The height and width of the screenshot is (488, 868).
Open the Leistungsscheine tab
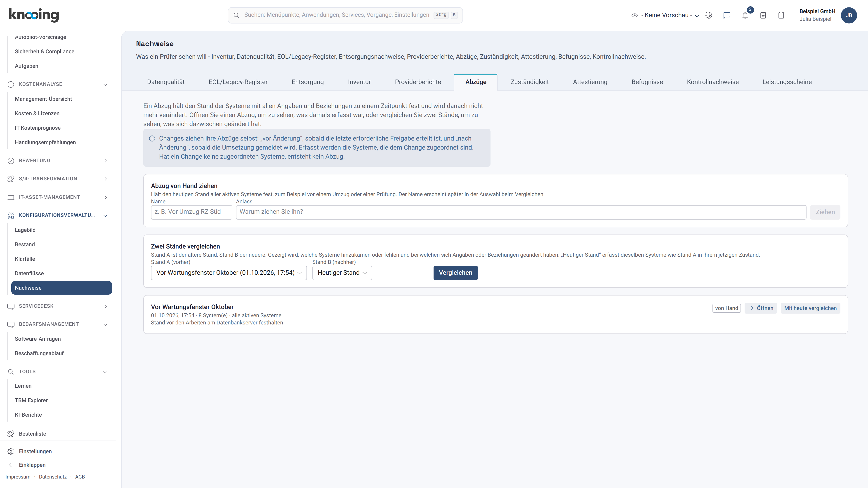[x=787, y=82]
